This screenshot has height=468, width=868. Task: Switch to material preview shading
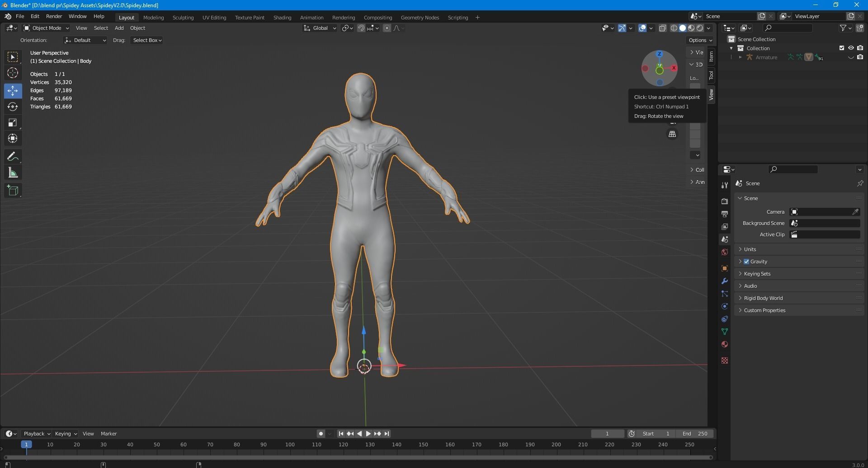click(691, 28)
